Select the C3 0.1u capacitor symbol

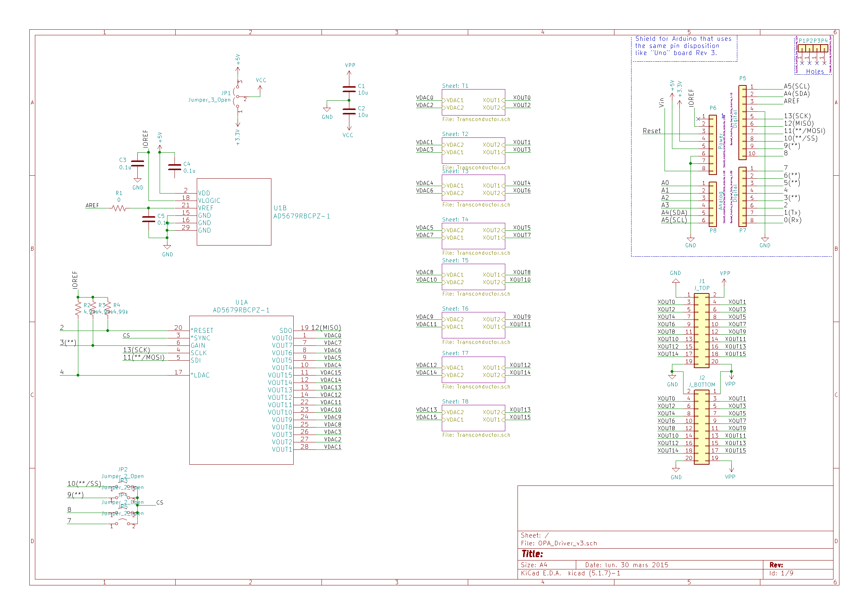[x=138, y=163]
